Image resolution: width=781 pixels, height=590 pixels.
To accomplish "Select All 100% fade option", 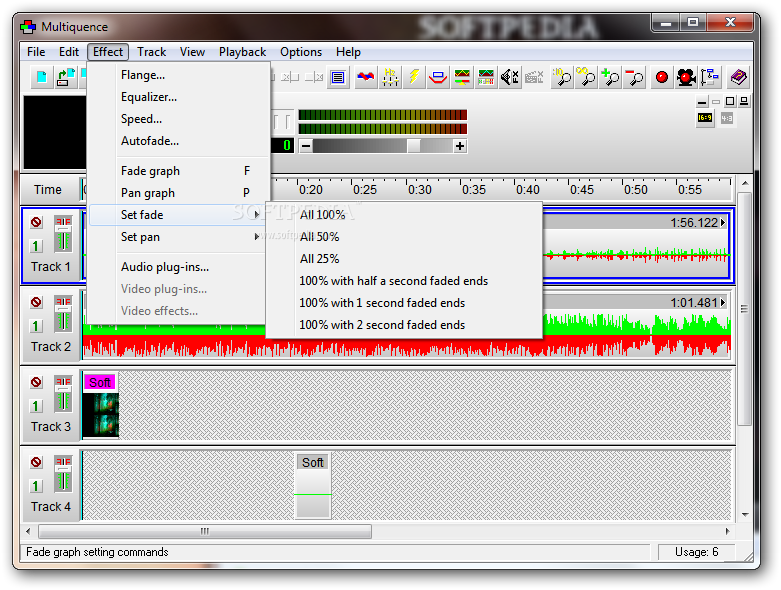I will pyautogui.click(x=404, y=215).
